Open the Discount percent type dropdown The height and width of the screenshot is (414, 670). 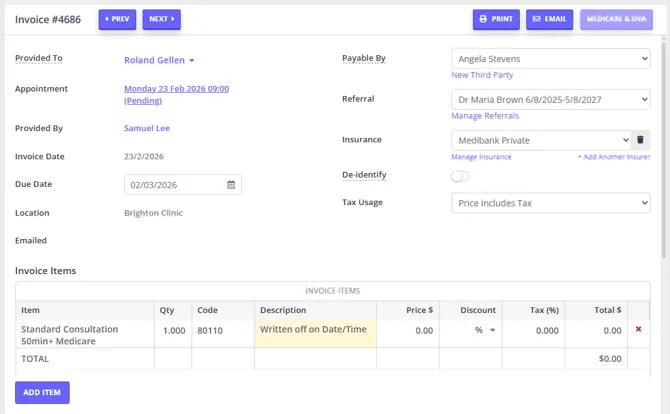(x=485, y=330)
